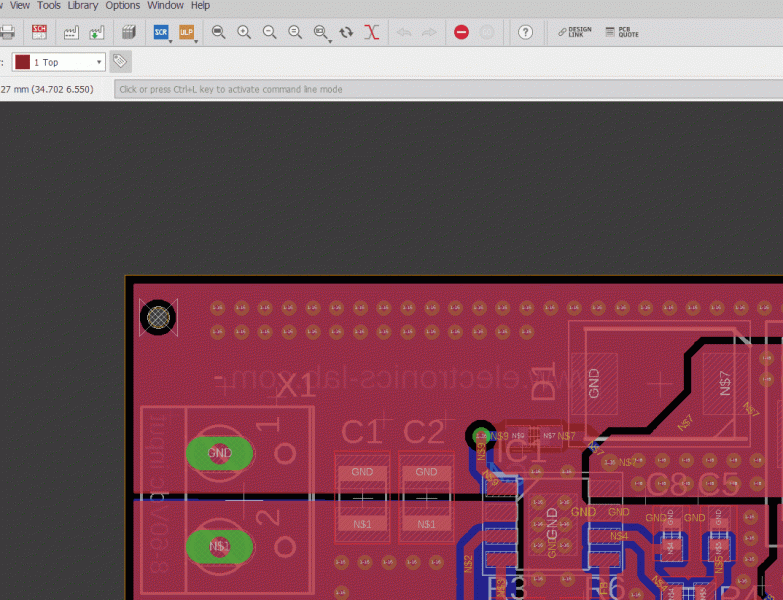Click the PCB Quote button
Image resolution: width=783 pixels, height=600 pixels.
(622, 32)
